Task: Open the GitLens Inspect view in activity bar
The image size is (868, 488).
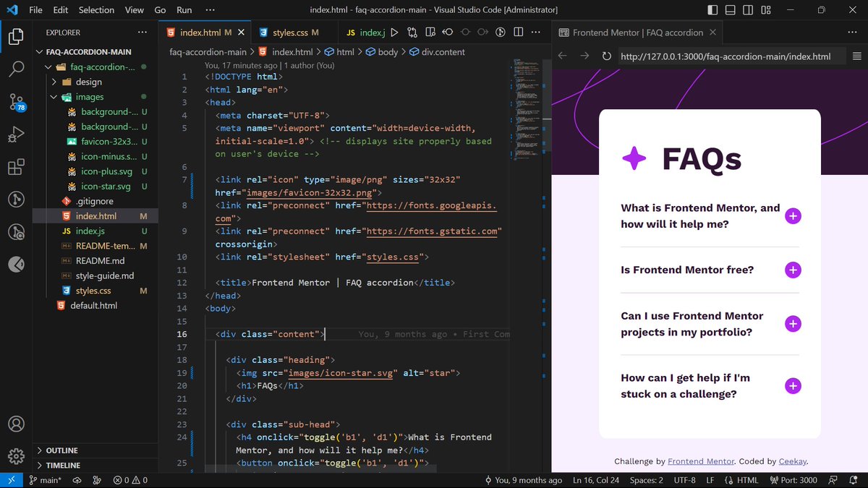Action: click(16, 232)
